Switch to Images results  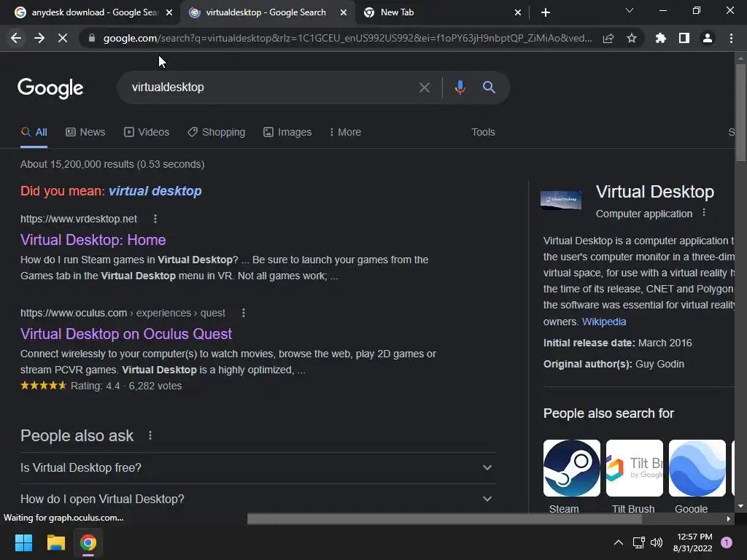tap(287, 133)
